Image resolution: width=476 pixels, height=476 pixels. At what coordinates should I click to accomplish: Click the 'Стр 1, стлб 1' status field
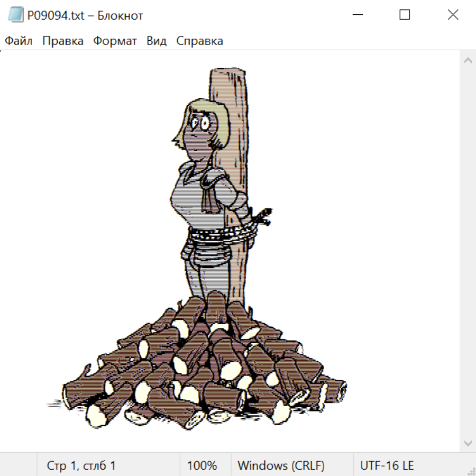click(81, 466)
